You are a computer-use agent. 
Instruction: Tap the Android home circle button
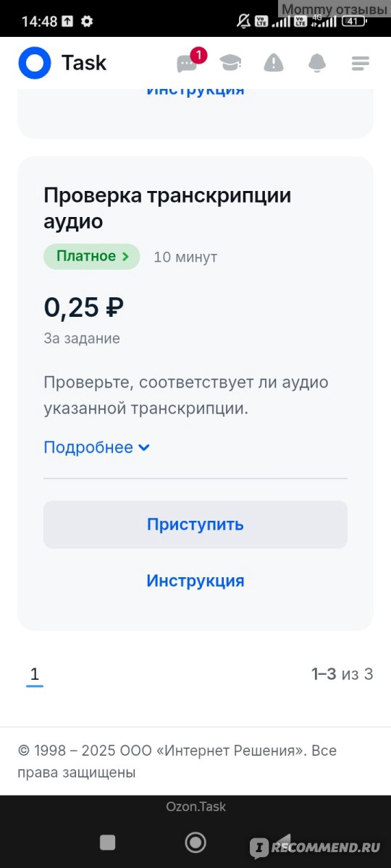pos(195,842)
